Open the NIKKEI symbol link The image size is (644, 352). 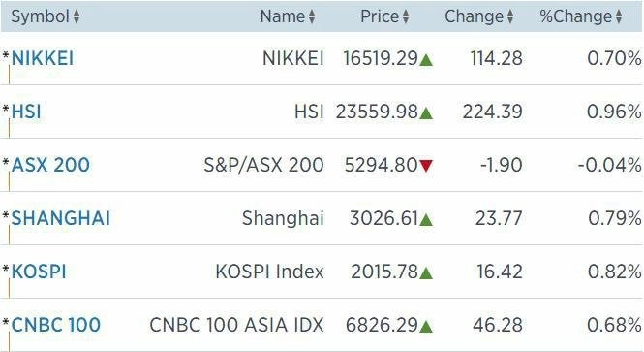[x=43, y=58]
